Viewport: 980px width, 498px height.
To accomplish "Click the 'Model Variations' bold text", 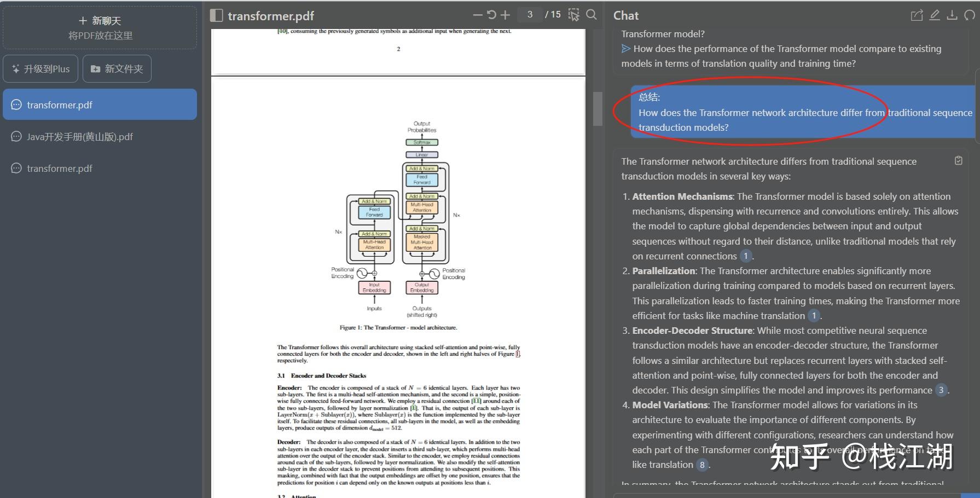I will pos(670,404).
